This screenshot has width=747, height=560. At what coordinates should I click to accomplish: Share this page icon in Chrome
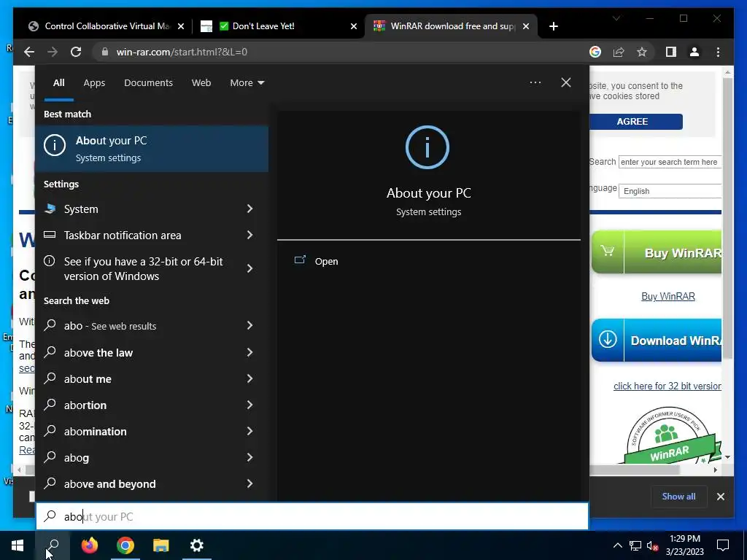[x=619, y=52]
